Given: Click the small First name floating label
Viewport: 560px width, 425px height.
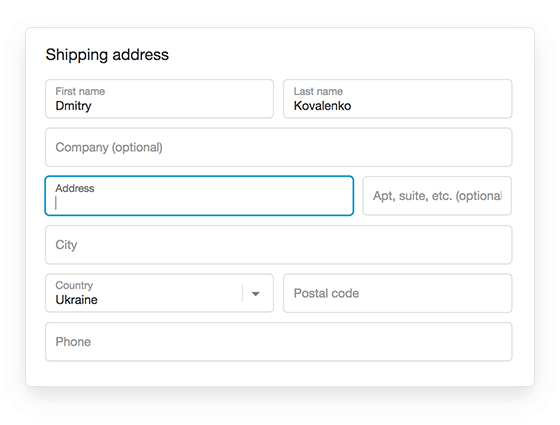Looking at the screenshot, I should (x=80, y=91).
